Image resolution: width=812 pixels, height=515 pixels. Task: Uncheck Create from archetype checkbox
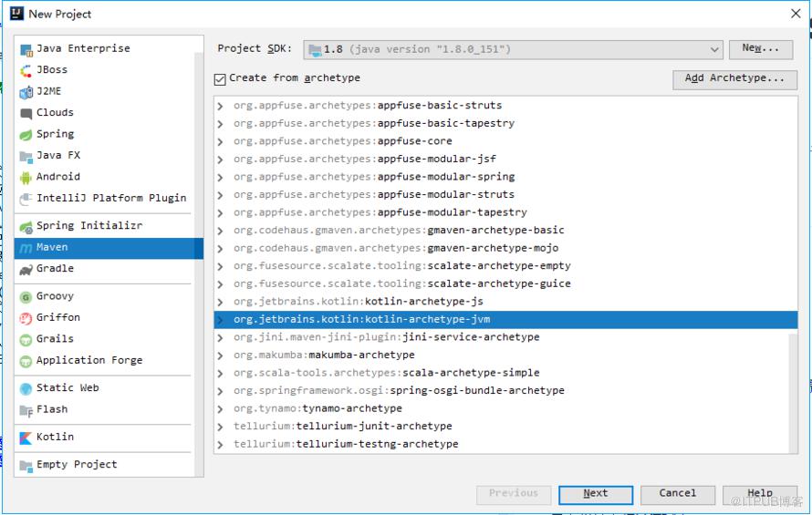pos(220,78)
